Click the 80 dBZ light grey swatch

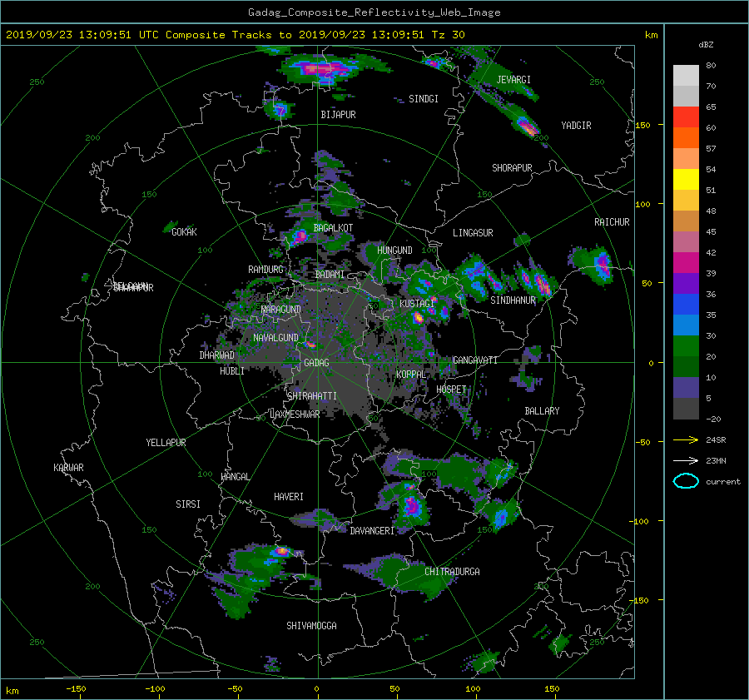coord(686,75)
